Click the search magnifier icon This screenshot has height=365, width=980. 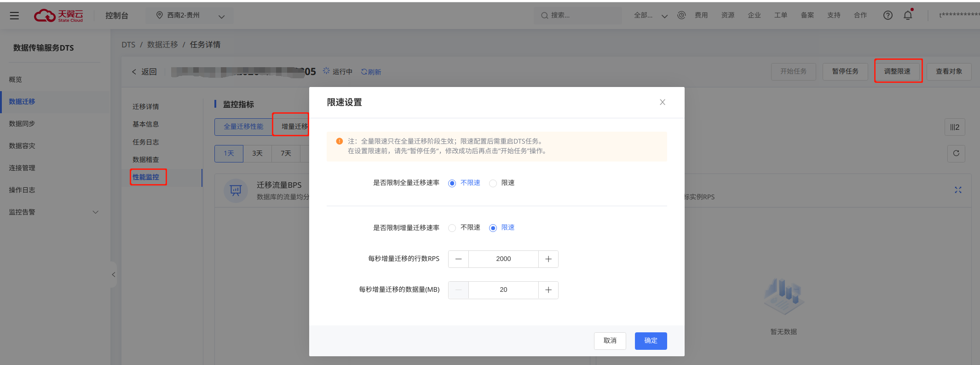544,16
